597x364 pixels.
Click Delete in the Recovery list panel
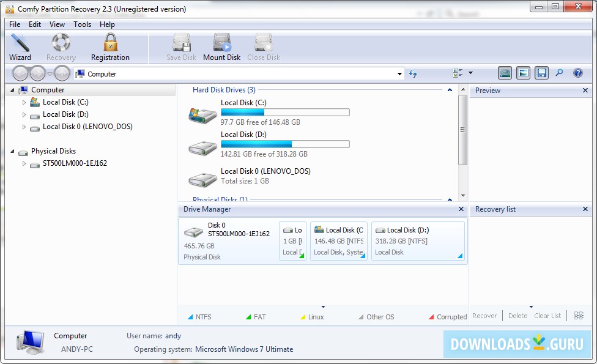tap(518, 316)
